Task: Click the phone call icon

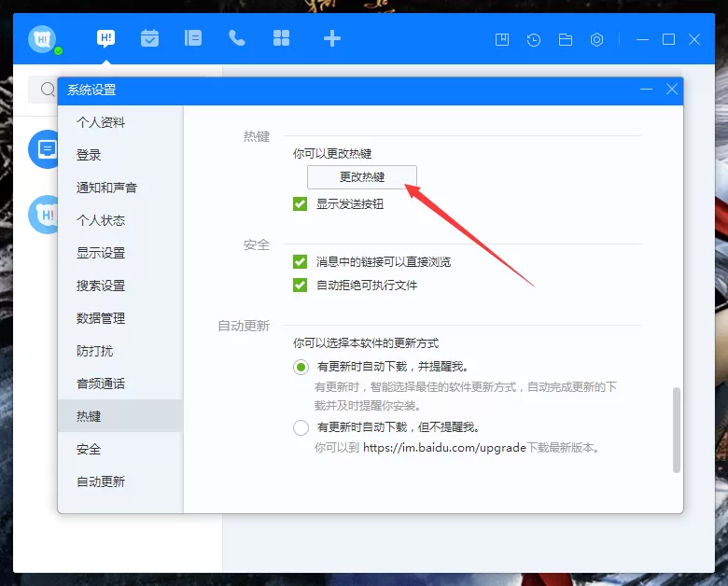Action: tap(237, 38)
